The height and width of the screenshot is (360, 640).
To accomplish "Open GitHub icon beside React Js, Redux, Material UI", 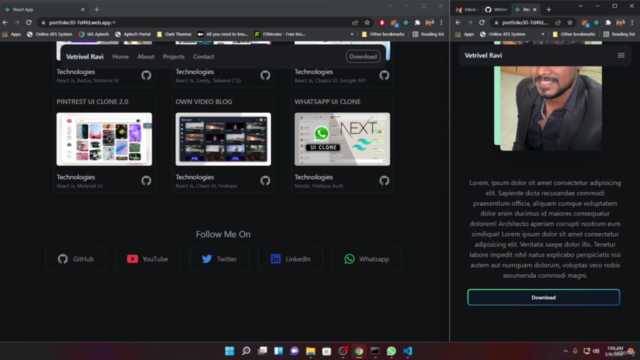I will tap(146, 75).
